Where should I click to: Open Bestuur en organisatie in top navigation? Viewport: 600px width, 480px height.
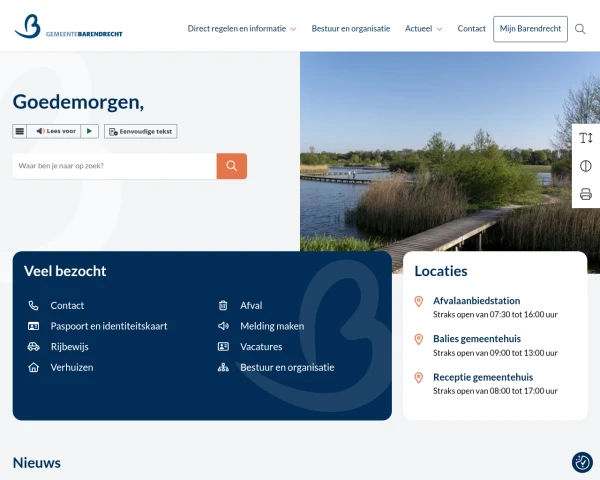pos(351,29)
